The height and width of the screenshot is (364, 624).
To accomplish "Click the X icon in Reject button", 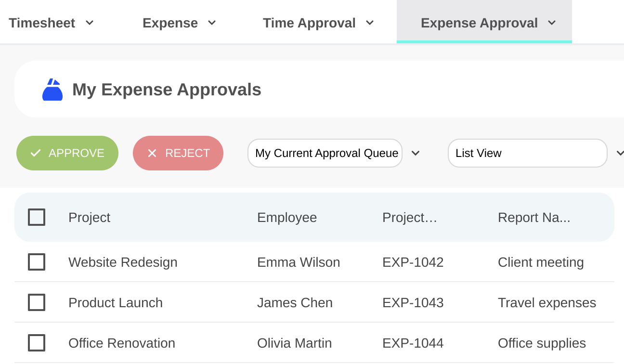I will [152, 153].
